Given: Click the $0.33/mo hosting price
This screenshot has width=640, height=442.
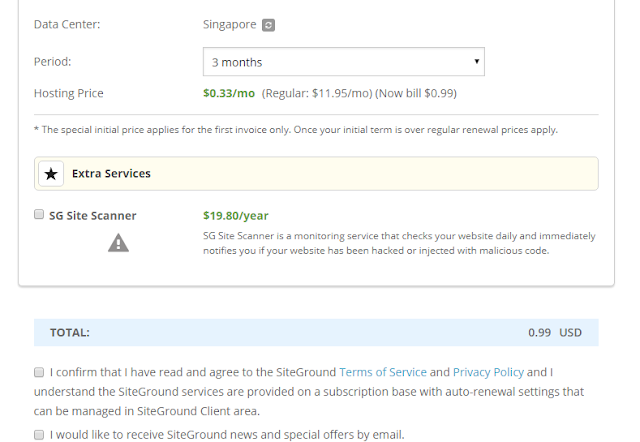Looking at the screenshot, I should (229, 93).
